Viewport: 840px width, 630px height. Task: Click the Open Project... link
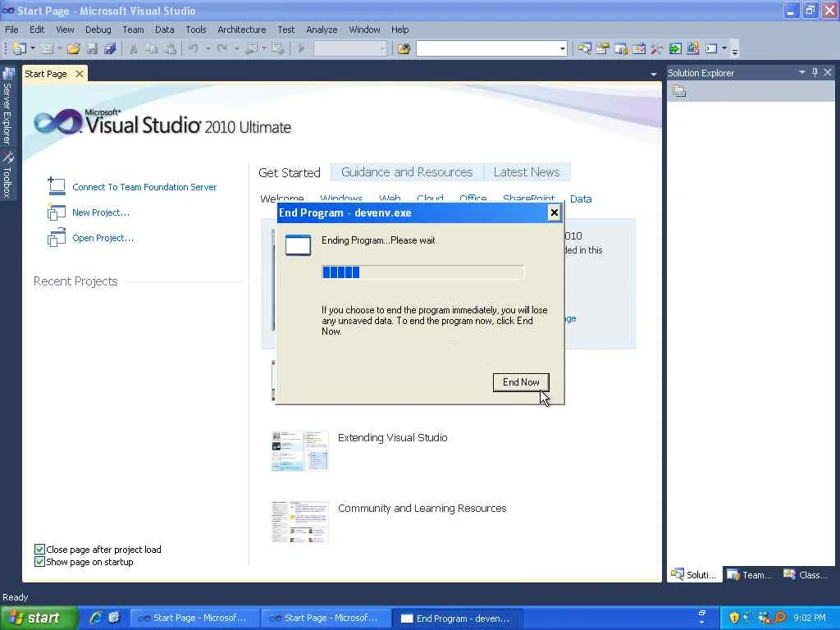(x=103, y=238)
